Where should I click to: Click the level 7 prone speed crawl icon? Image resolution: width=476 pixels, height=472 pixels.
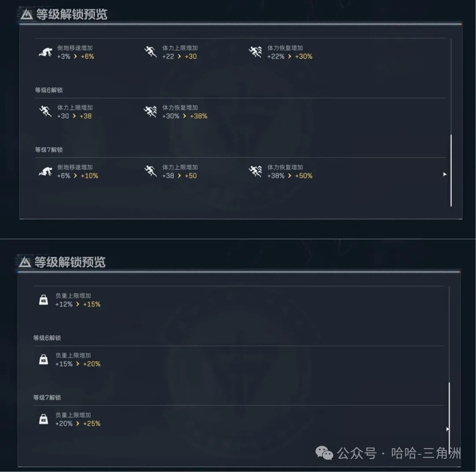44,171
